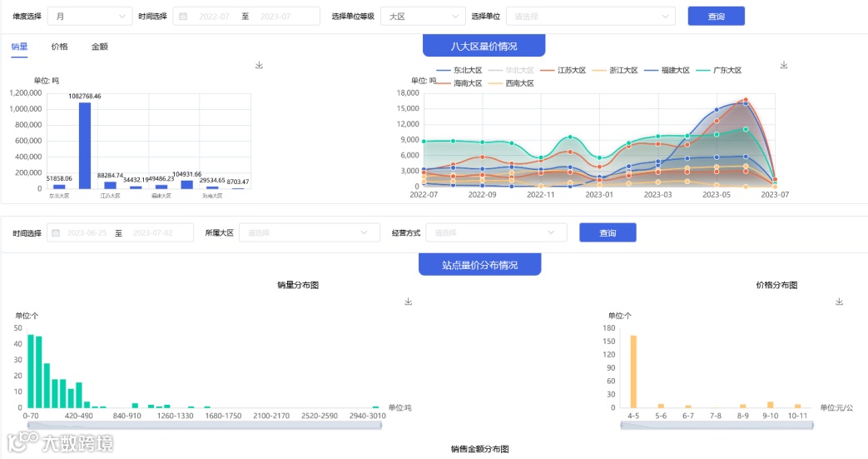Click the zoom slider under 销量分布图
Screen dimensions: 868x459
click(204, 425)
